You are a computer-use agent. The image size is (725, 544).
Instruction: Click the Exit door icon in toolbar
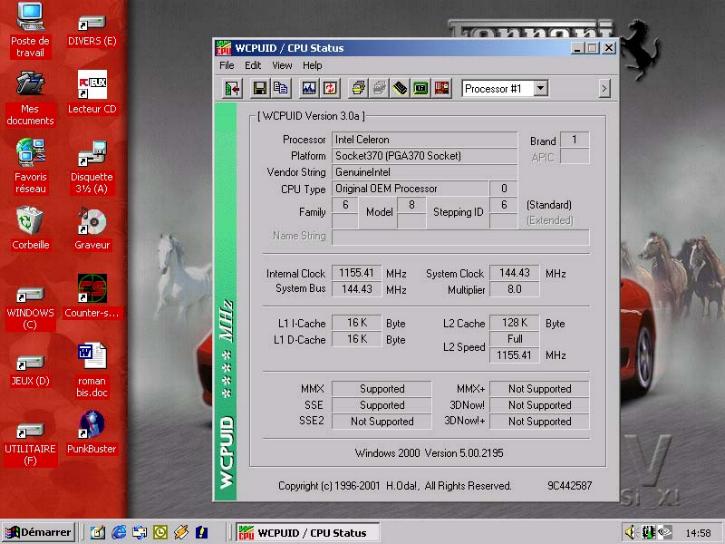pyautogui.click(x=232, y=89)
